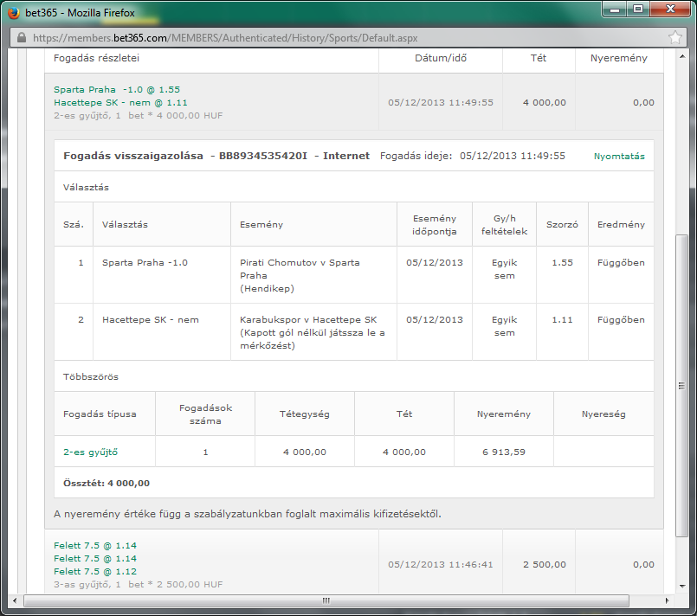The height and width of the screenshot is (616, 697).
Task: Click the Szorzó column header
Action: click(562, 225)
